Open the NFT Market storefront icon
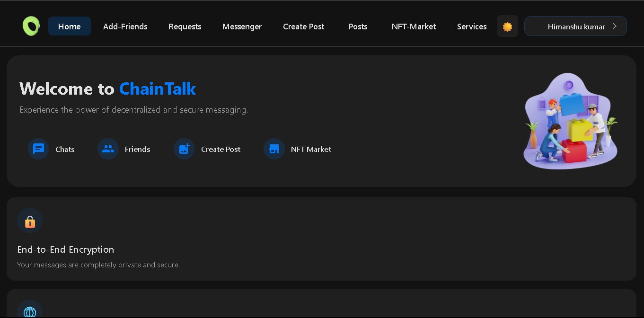The height and width of the screenshot is (318, 644). (x=274, y=149)
